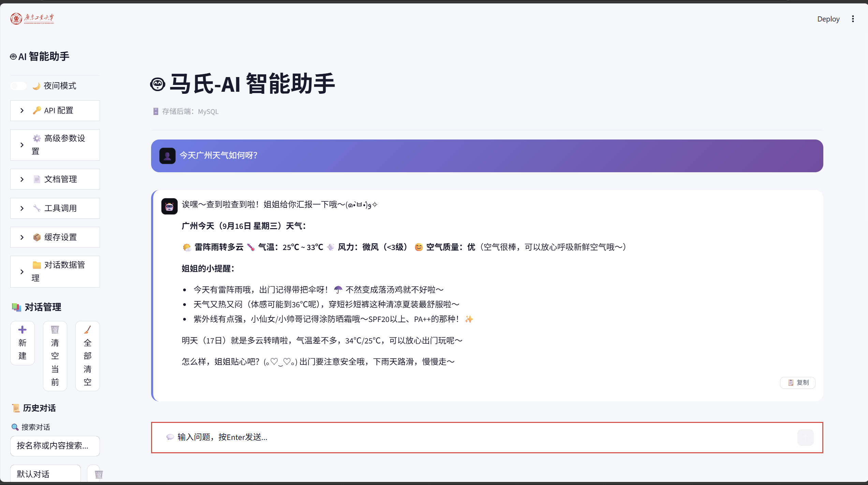Click the 全部清空 button

pyautogui.click(x=88, y=356)
